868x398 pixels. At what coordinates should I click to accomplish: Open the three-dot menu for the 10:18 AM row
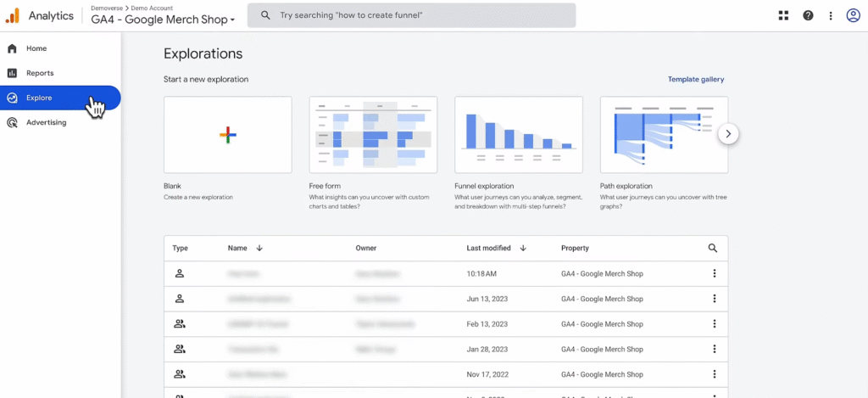(x=714, y=273)
